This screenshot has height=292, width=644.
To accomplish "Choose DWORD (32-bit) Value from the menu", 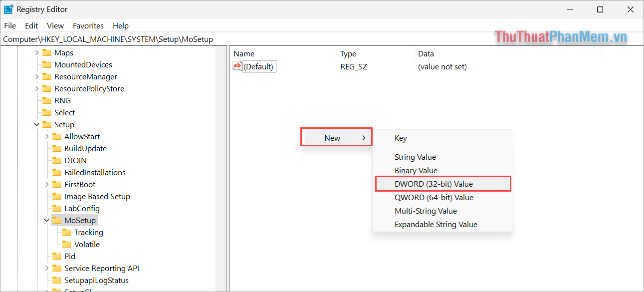I will click(434, 183).
